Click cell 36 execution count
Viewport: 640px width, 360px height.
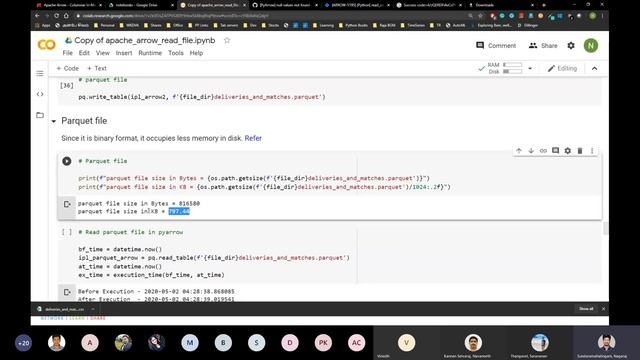tap(67, 86)
